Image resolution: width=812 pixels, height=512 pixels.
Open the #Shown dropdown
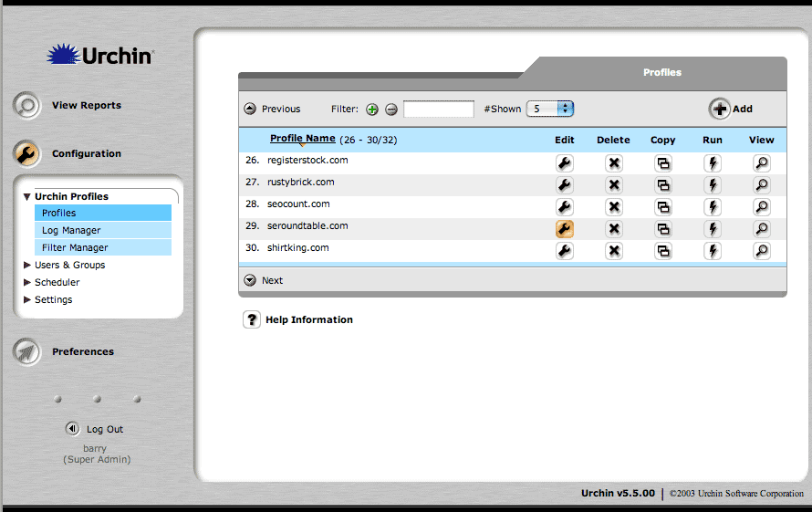point(550,109)
